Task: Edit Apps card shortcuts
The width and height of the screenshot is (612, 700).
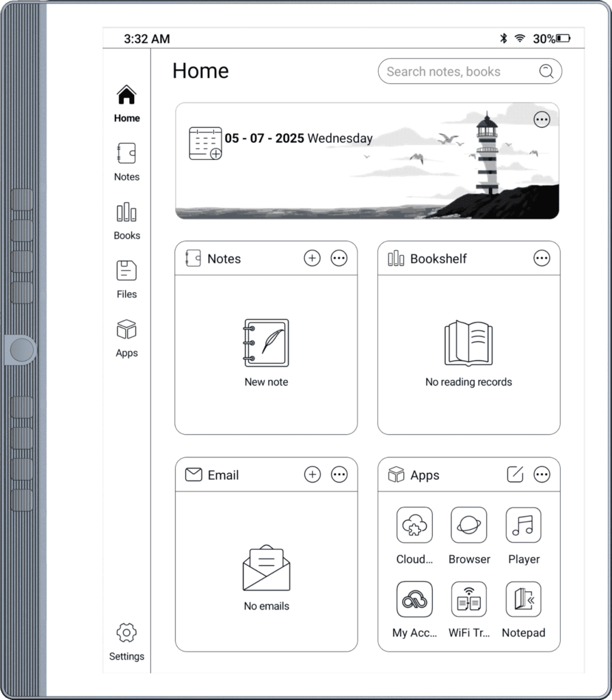Action: click(x=515, y=474)
